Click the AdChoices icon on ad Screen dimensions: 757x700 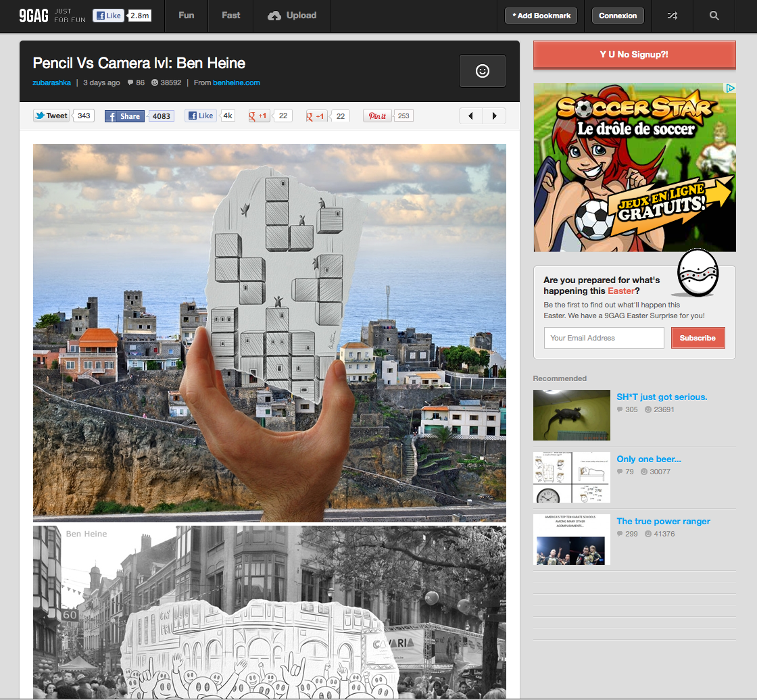click(730, 88)
